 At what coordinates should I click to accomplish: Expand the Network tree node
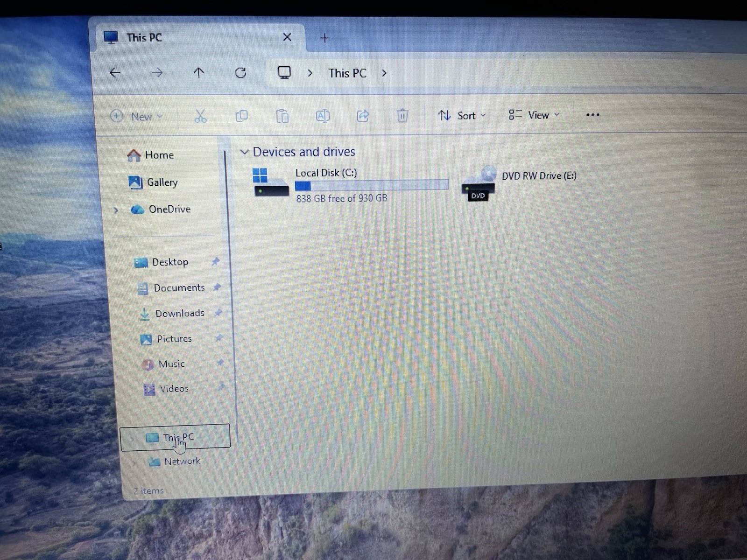tap(134, 463)
